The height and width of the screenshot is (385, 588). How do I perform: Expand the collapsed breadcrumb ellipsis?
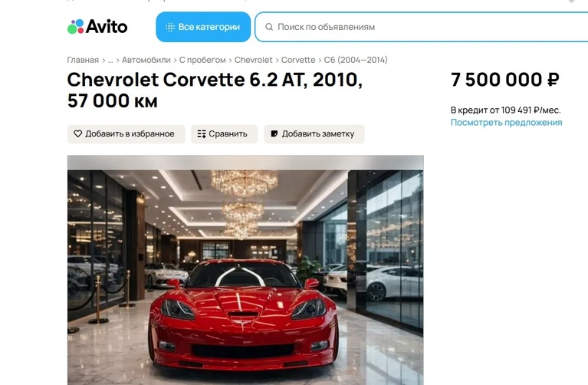point(110,60)
